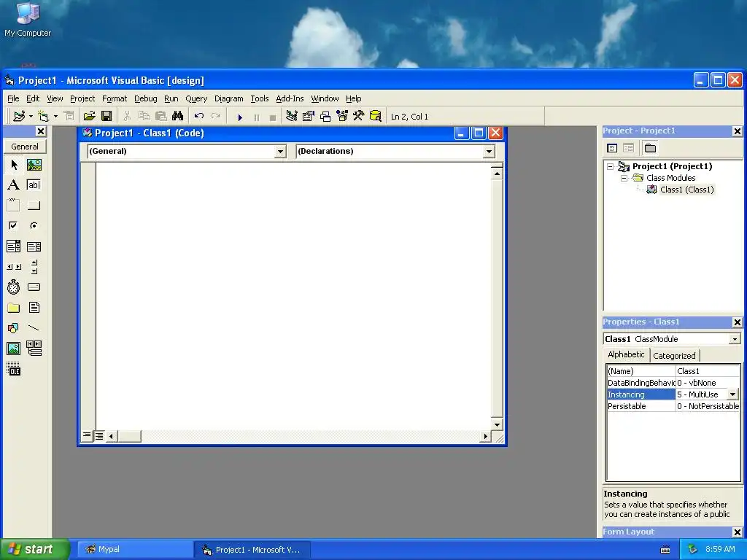Click the Windows start button
747x560 pixels.
click(34, 549)
